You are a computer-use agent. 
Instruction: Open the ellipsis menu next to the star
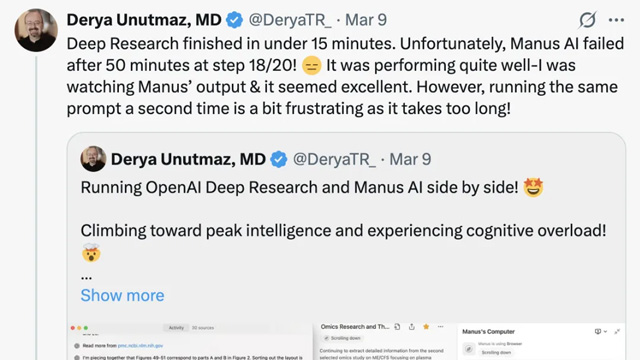point(440,327)
